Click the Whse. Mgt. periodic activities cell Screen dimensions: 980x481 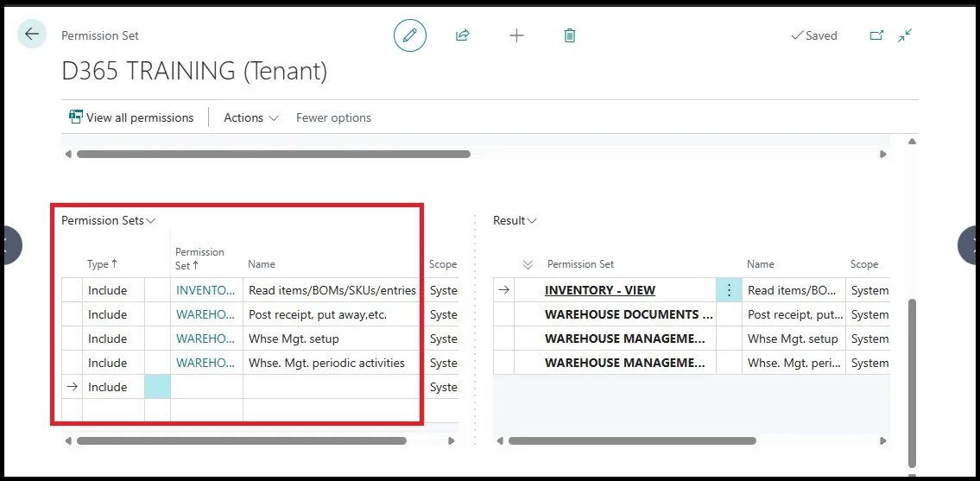click(x=332, y=363)
